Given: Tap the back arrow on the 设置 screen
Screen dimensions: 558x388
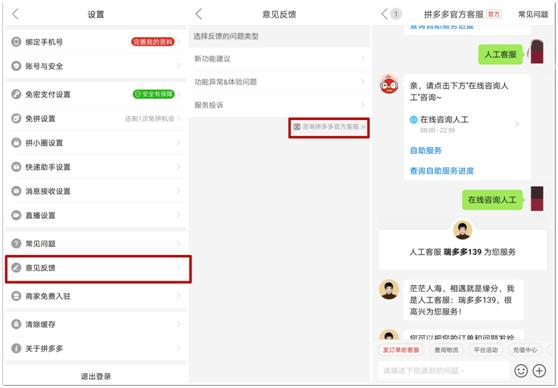Looking at the screenshot, I should pos(15,14).
